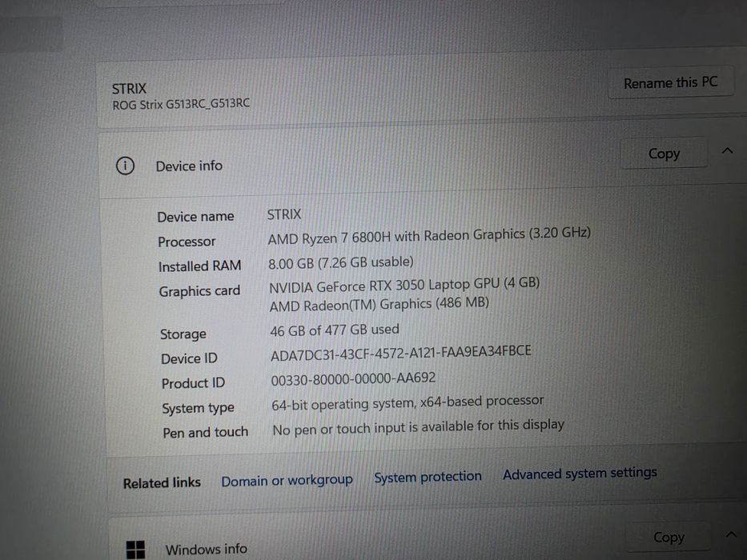This screenshot has width=747, height=560.
Task: Click the STRIX PC name heading
Action: [x=129, y=89]
